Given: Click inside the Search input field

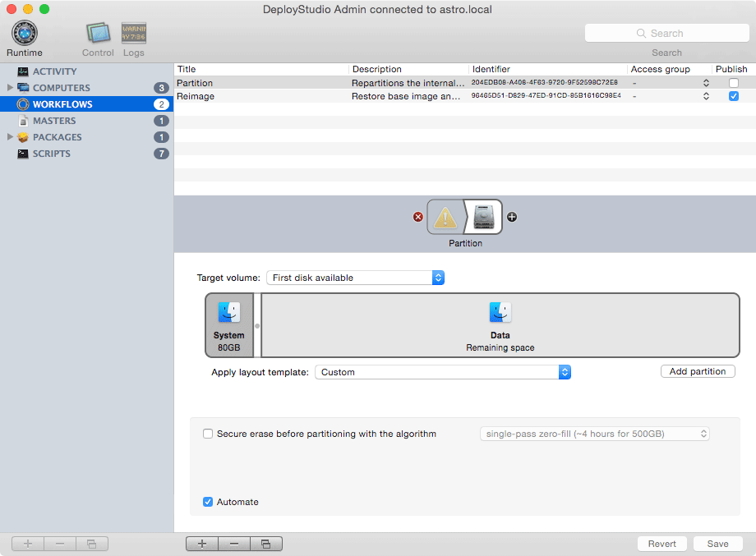Looking at the screenshot, I should pos(666,33).
